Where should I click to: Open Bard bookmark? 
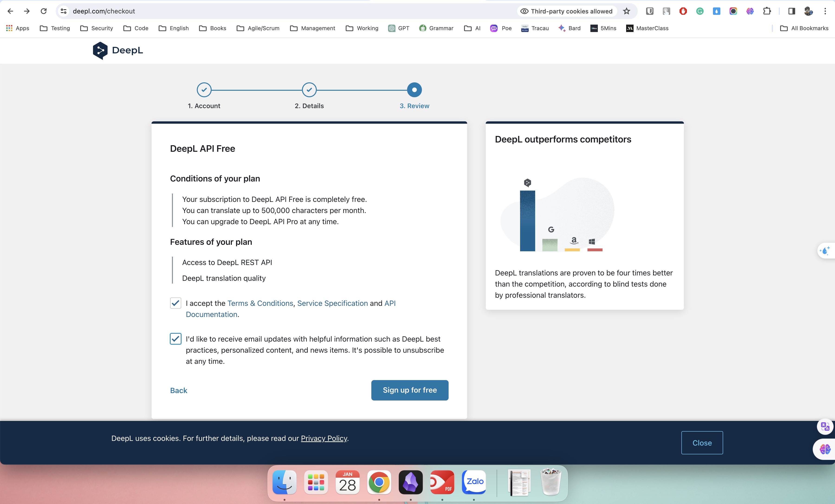pyautogui.click(x=569, y=28)
